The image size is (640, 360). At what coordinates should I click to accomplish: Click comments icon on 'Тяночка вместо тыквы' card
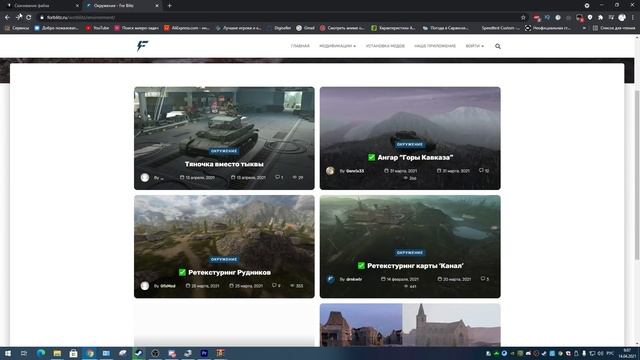click(x=278, y=177)
